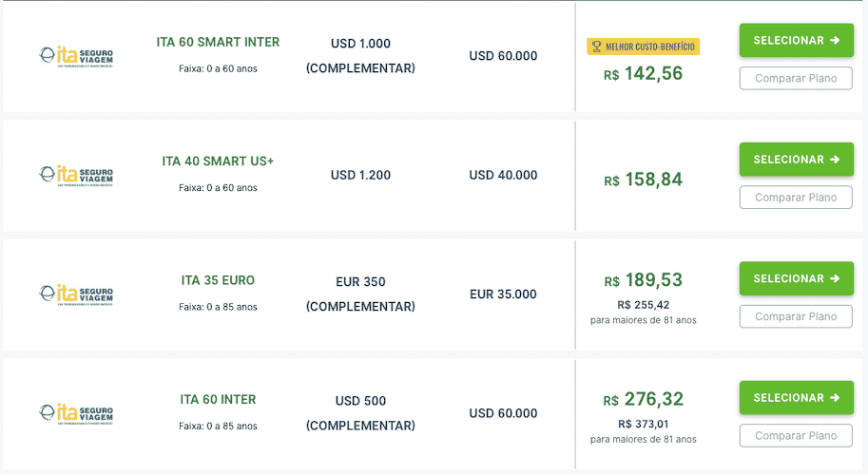
Task: Click price R$ 142,56
Action: [644, 73]
